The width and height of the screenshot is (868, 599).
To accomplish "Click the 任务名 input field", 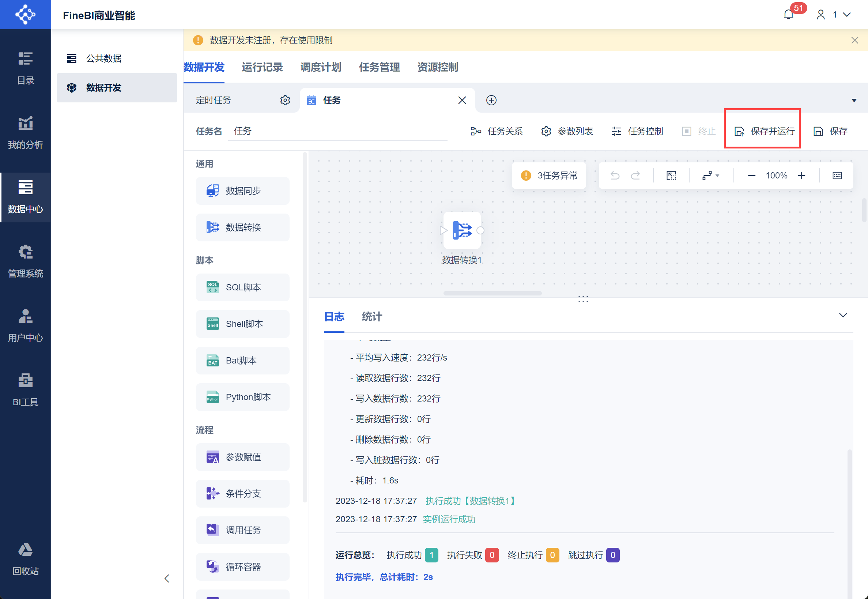I will [x=338, y=131].
